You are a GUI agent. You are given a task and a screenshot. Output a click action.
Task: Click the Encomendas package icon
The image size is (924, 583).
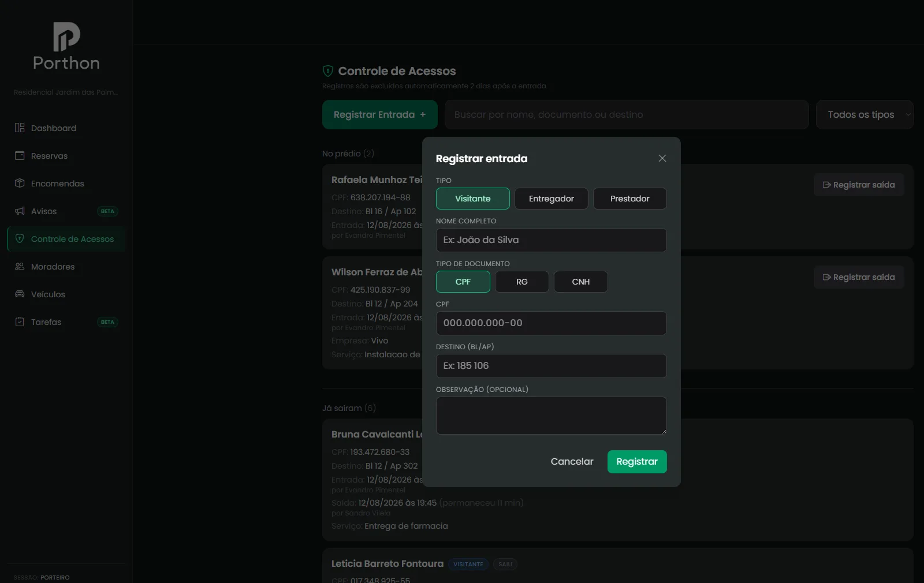click(20, 183)
